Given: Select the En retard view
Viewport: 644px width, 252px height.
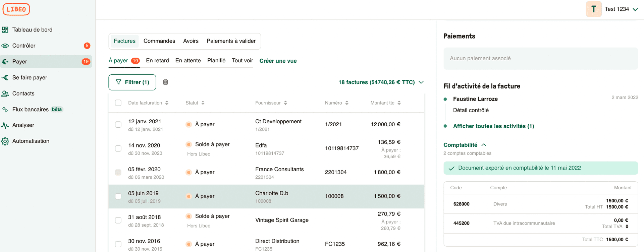Looking at the screenshot, I should point(157,61).
